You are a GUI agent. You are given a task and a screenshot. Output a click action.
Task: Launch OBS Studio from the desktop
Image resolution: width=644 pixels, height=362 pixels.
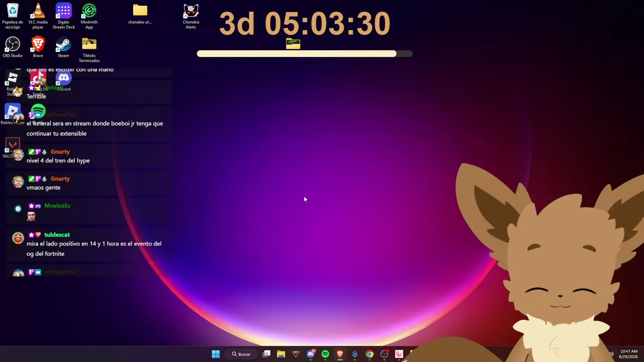tap(13, 47)
